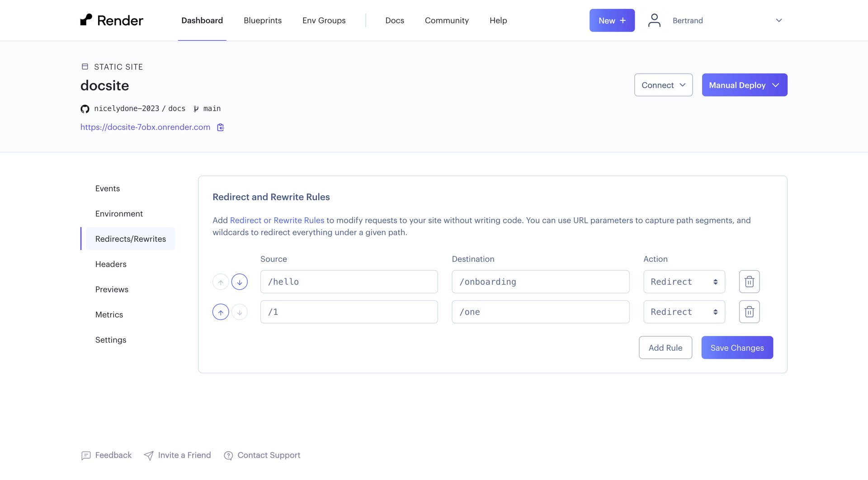
Task: Switch to the Blueprints tab
Action: click(x=262, y=20)
